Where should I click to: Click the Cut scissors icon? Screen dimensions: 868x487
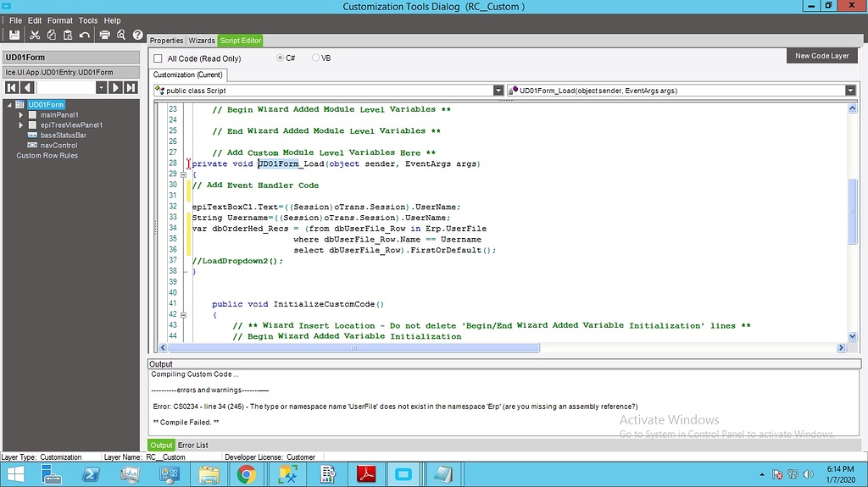tap(35, 35)
